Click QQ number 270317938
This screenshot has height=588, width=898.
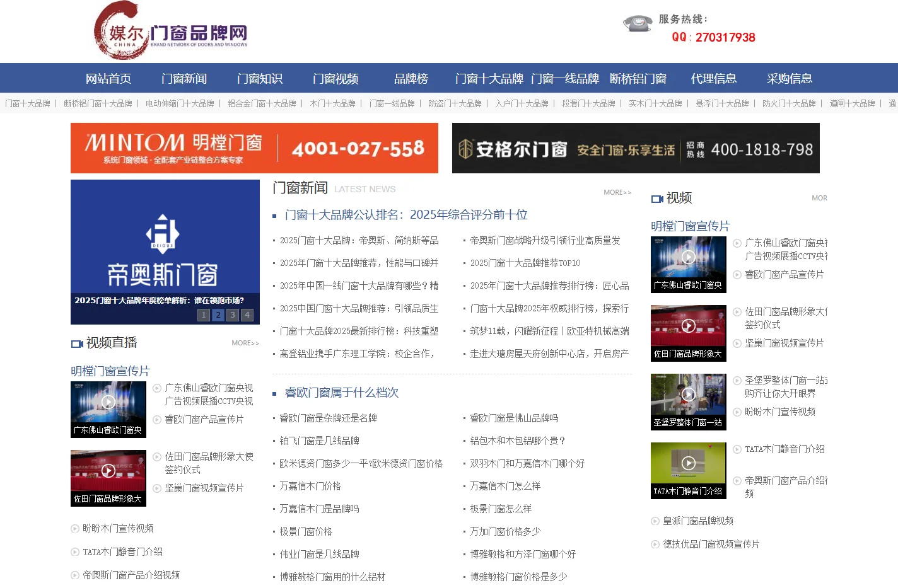[725, 38]
